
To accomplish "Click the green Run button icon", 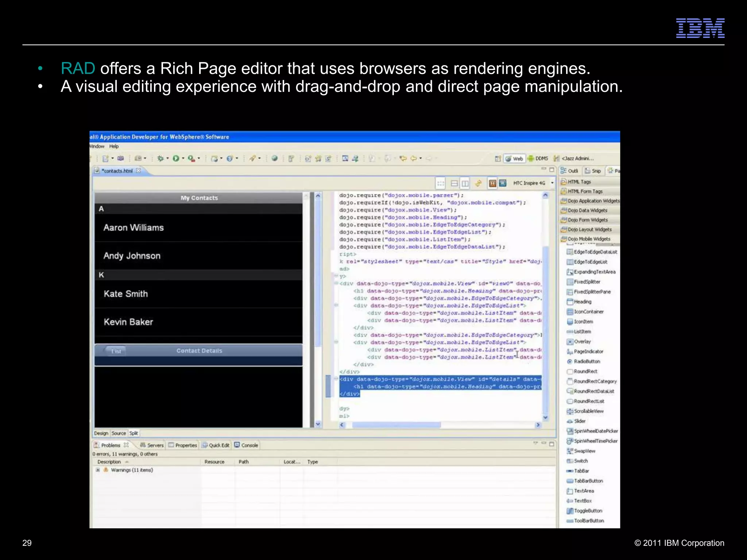I will (x=176, y=158).
